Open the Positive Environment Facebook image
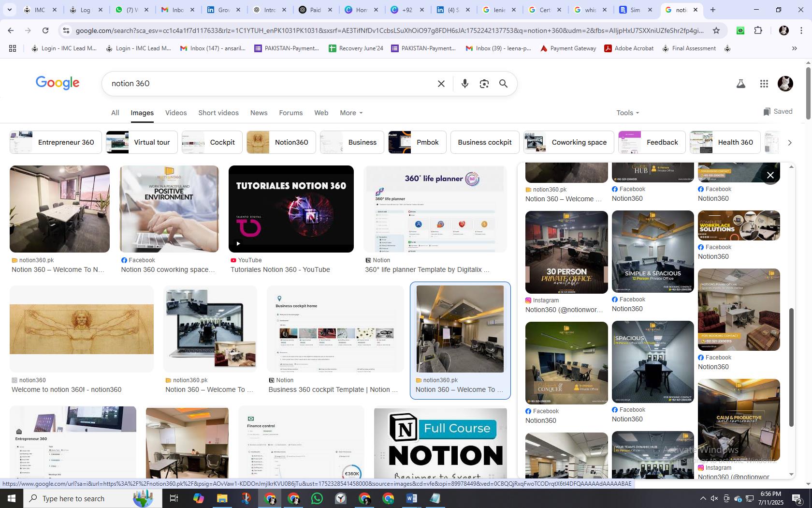The image size is (812, 508). pos(169,209)
